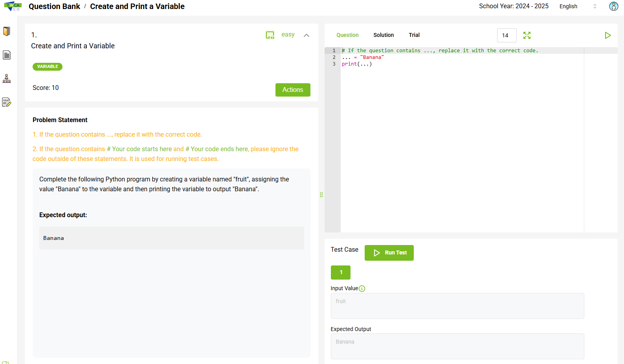
Task: Select the Question tab
Action: 347,35
